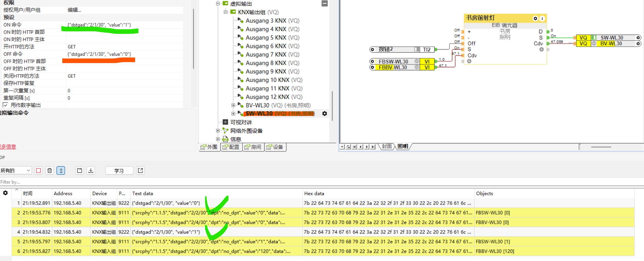Click the 可视对讲 intercom icon in tree

pyautogui.click(x=225, y=122)
